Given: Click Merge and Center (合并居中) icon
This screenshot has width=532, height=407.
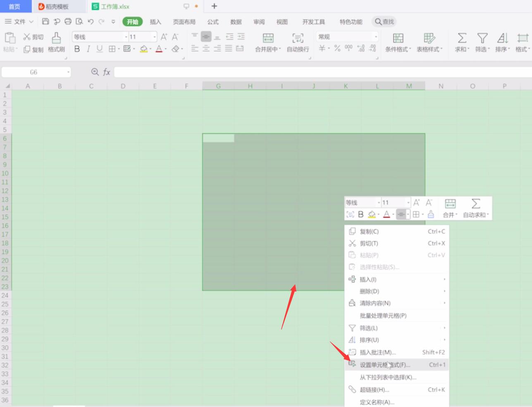Looking at the screenshot, I should (x=268, y=38).
